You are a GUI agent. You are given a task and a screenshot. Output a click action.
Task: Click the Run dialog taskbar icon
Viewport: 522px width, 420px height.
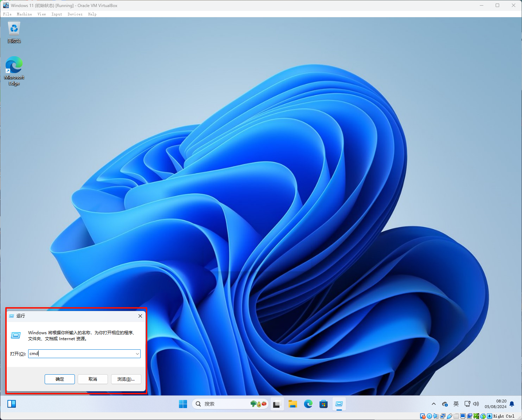pyautogui.click(x=339, y=404)
